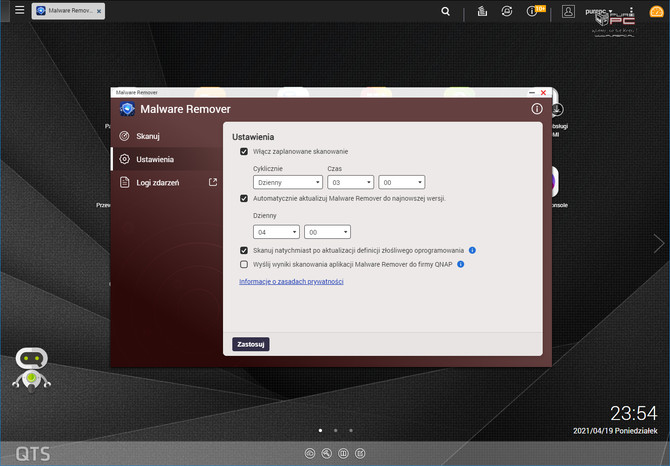Close the Malware Remover taskbar tab
Screen dimensions: 670x466
point(99,11)
